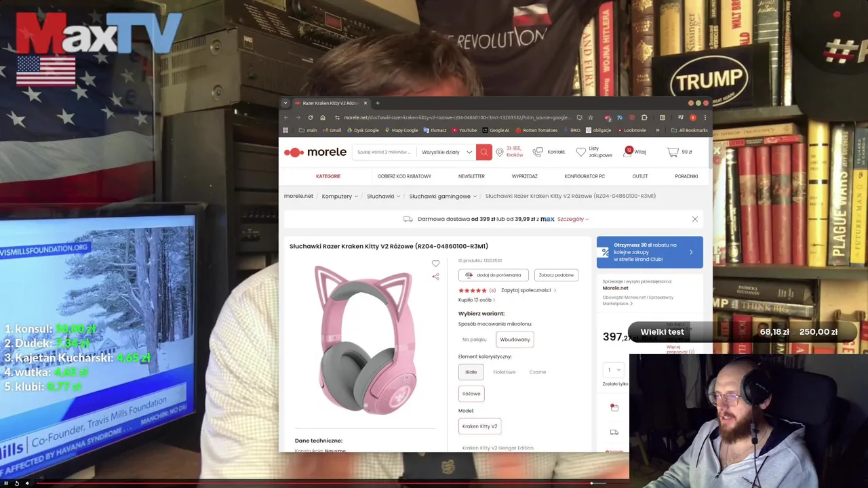Open the Listy zakupowe heart icon
This screenshot has height=488, width=868.
[x=580, y=152]
